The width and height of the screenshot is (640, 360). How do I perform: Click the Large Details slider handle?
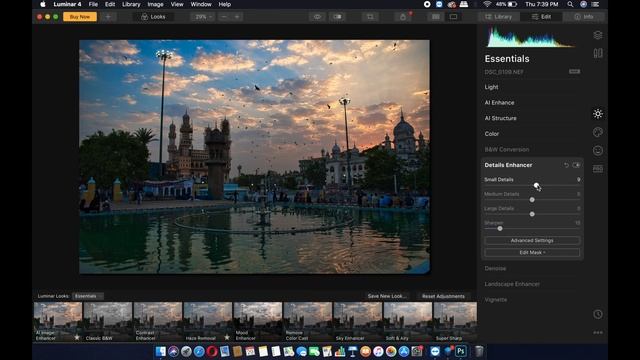tap(532, 214)
